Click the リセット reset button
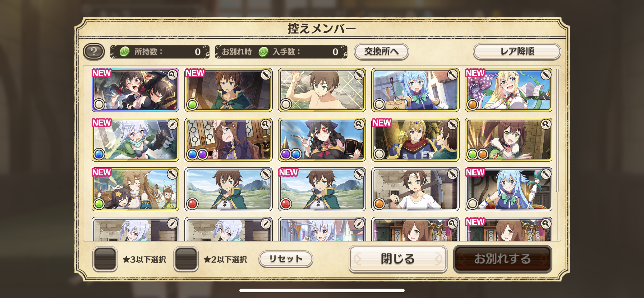Image resolution: width=644 pixels, height=298 pixels. (286, 259)
